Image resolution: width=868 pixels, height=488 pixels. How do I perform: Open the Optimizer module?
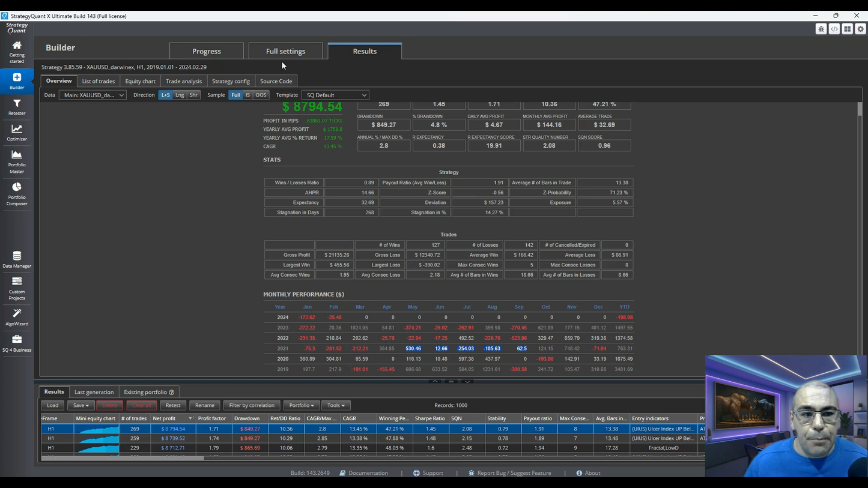(17, 133)
